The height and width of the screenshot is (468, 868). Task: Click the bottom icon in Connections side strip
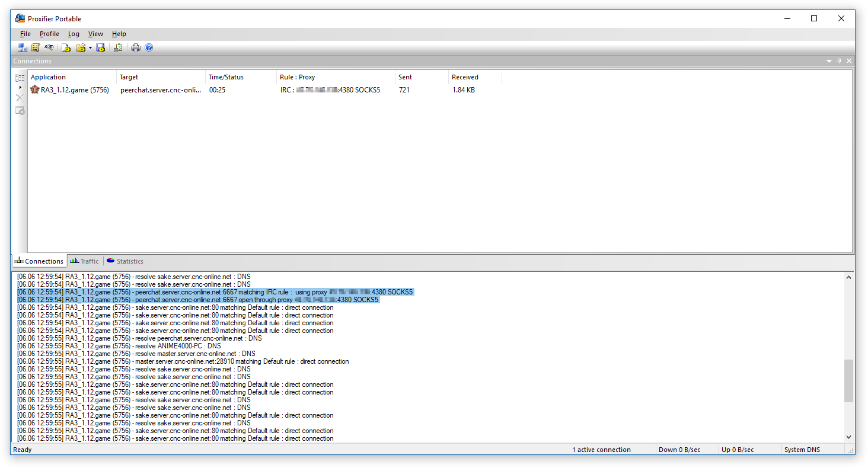pos(20,110)
